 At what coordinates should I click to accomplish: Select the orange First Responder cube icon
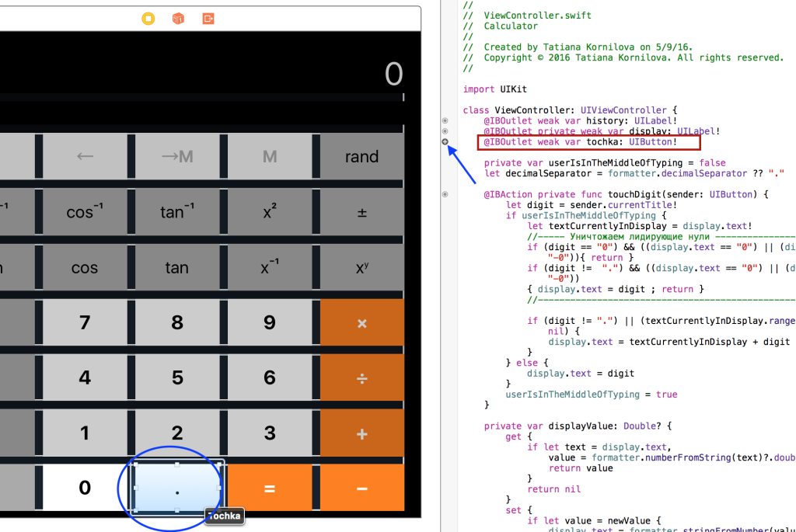pyautogui.click(x=178, y=19)
